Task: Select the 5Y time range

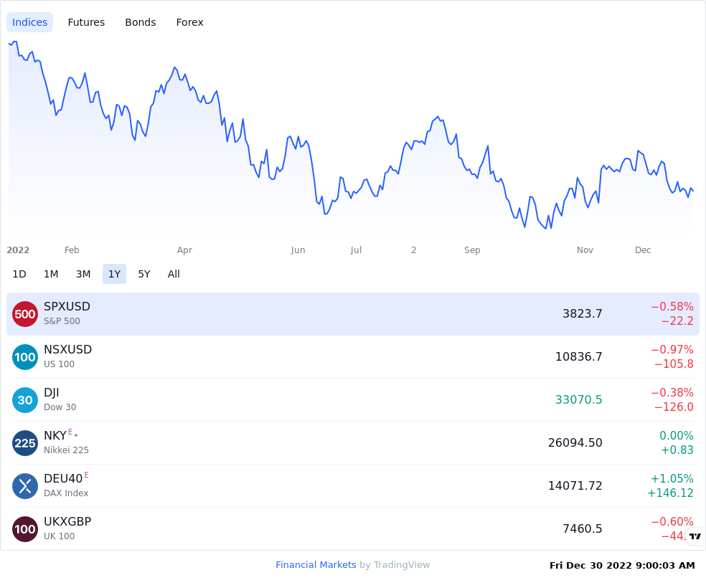Action: (x=144, y=274)
